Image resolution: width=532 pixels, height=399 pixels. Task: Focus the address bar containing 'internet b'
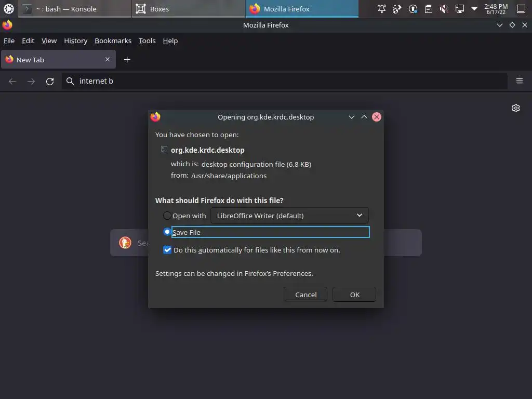point(284,81)
